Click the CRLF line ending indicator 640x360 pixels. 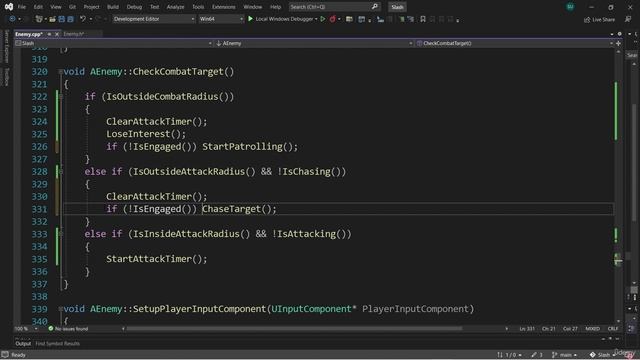[613, 329]
